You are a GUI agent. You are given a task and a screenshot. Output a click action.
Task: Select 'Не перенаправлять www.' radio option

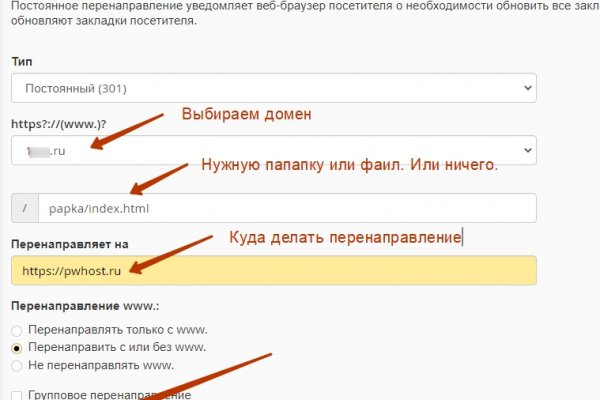17,365
